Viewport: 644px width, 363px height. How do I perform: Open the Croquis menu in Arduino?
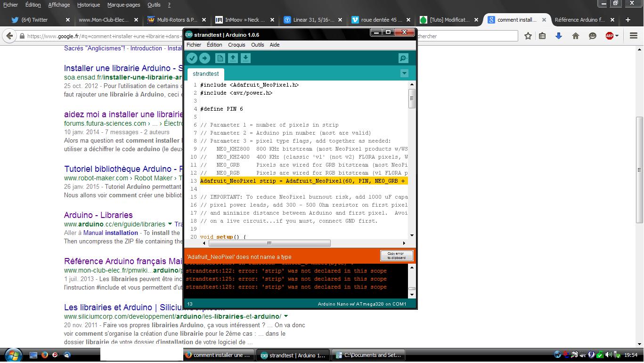pos(236,45)
